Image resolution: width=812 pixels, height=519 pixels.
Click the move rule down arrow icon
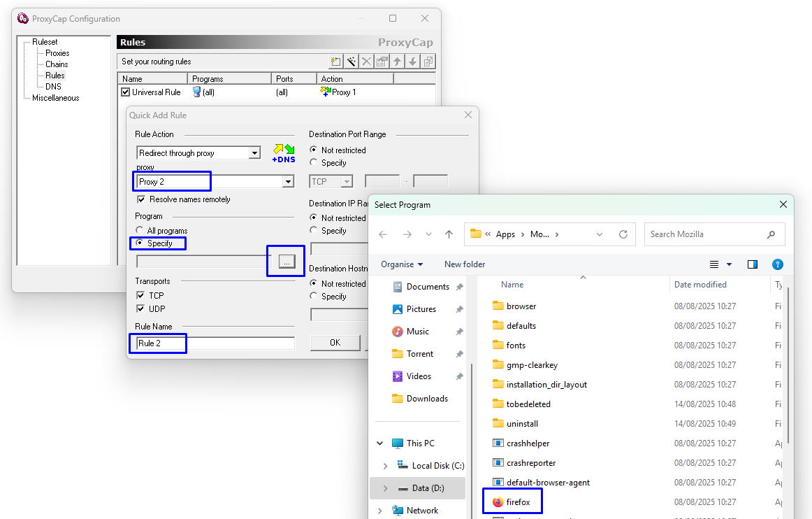(413, 62)
